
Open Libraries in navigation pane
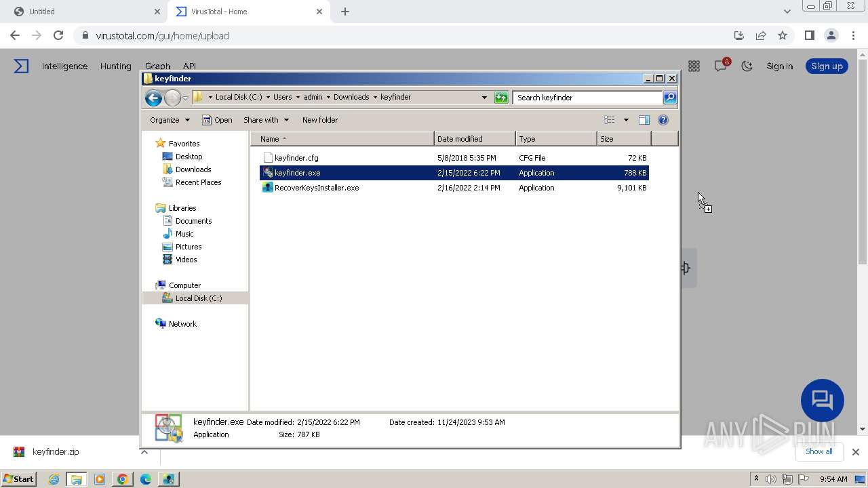pos(182,208)
